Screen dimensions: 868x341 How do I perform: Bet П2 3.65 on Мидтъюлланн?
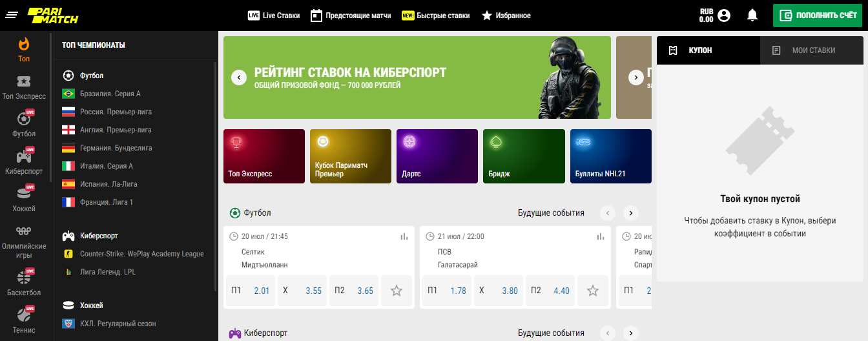tap(354, 291)
